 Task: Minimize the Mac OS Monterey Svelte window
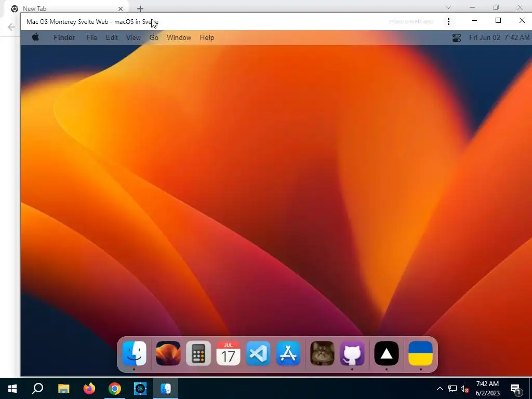[x=474, y=20]
